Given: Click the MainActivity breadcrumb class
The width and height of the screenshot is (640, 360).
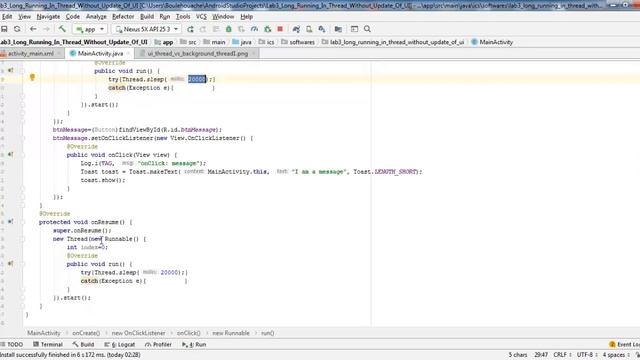Looking at the screenshot, I should (x=492, y=42).
